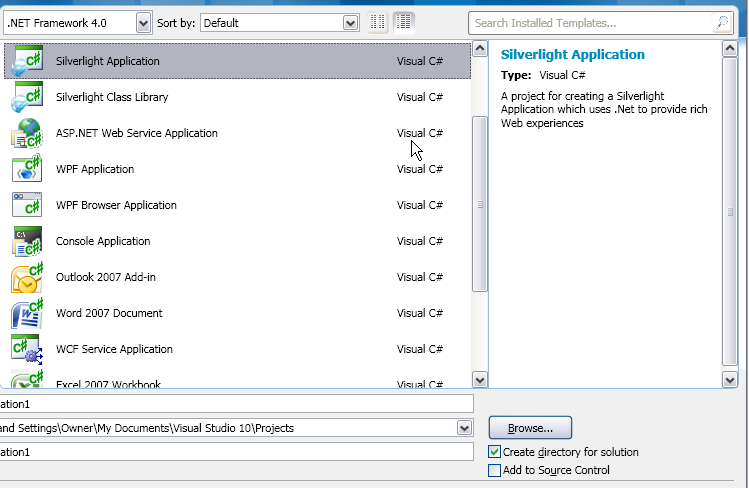This screenshot has width=749, height=488.
Task: Click Visual C# label on Word 2007 row
Action: coord(419,313)
